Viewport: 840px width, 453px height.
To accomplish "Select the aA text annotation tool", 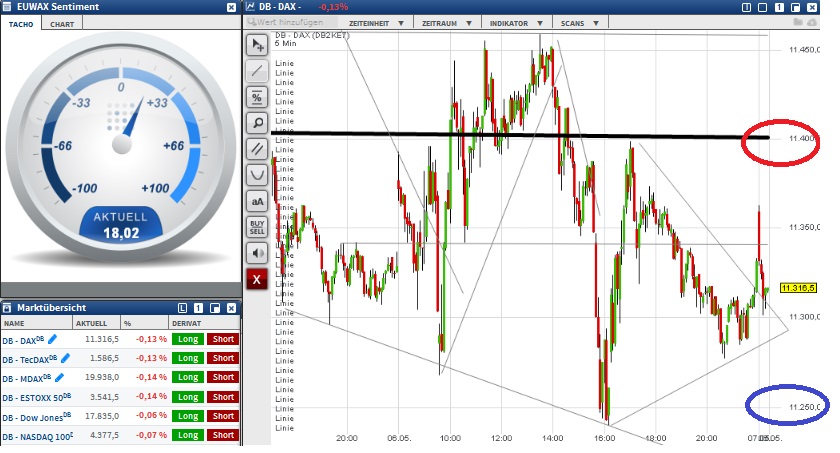I will [x=257, y=201].
